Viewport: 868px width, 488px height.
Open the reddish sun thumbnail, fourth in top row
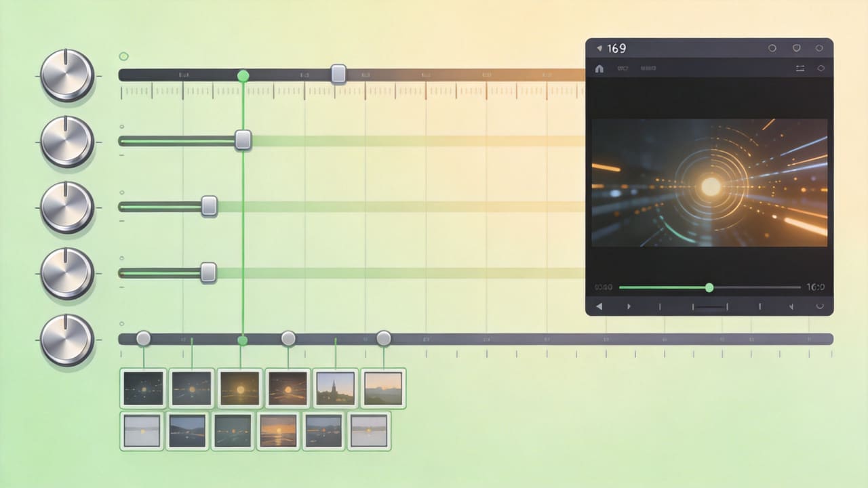click(288, 388)
